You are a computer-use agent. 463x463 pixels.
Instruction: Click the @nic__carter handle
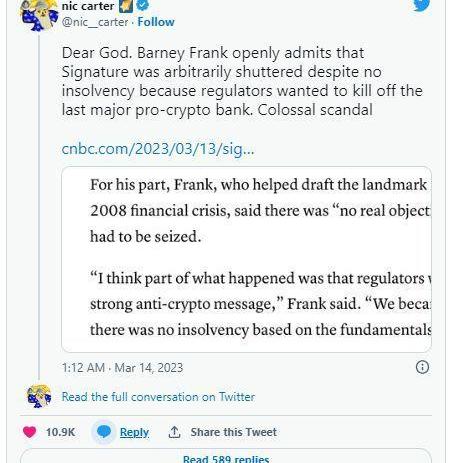pyautogui.click(x=95, y=22)
